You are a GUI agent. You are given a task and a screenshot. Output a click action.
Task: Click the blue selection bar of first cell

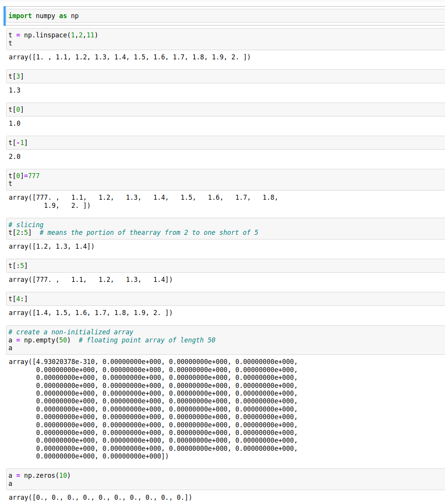(5, 16)
